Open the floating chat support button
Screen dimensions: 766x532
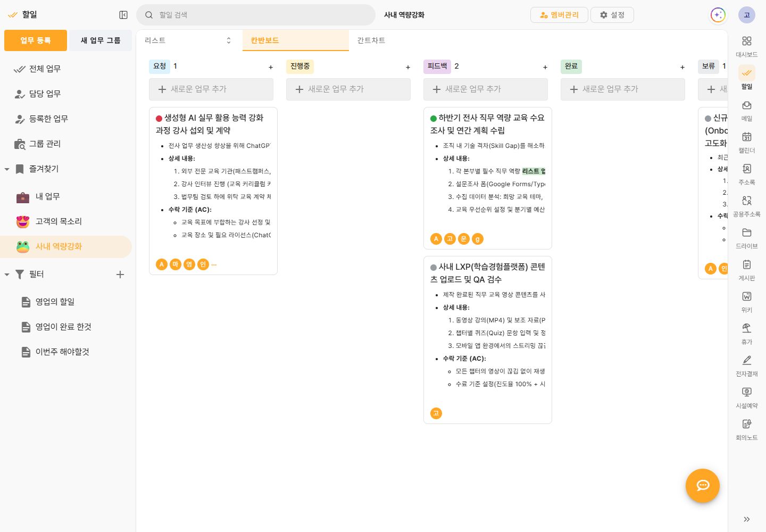point(703,486)
